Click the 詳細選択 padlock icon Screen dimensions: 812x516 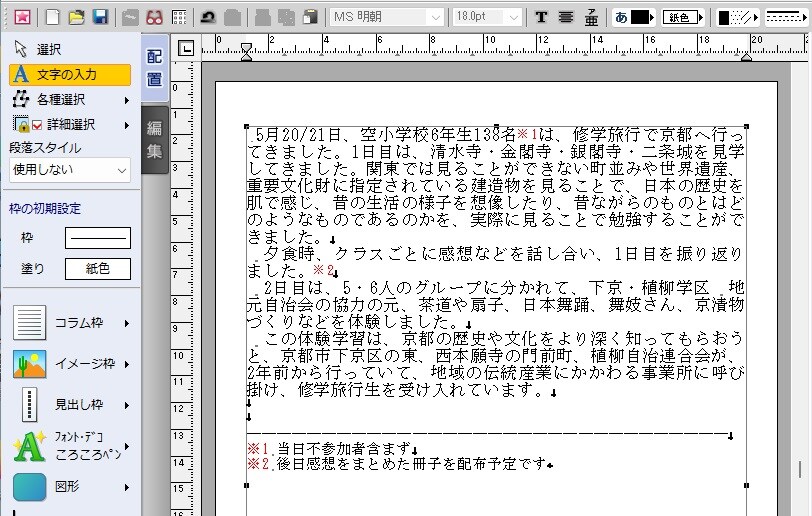pos(21,124)
